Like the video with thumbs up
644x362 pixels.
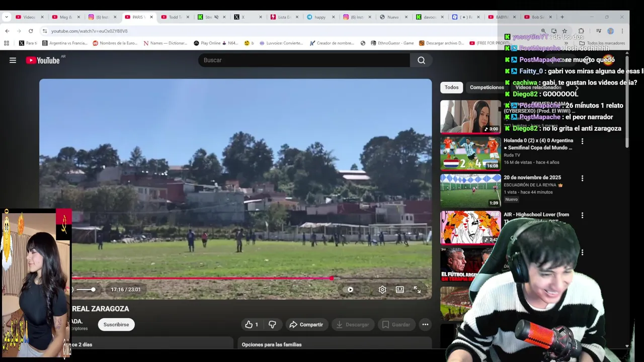pyautogui.click(x=252, y=325)
